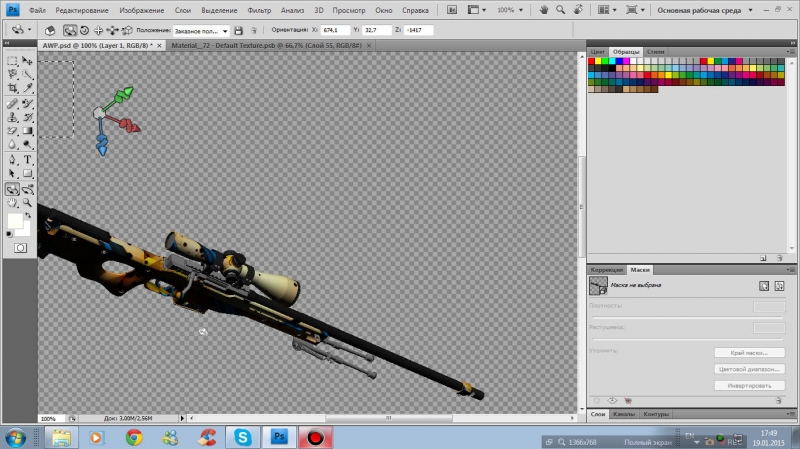Viewport: 800px width, 449px height.
Task: Add a pixel mask in Masks panel
Action: click(x=764, y=286)
